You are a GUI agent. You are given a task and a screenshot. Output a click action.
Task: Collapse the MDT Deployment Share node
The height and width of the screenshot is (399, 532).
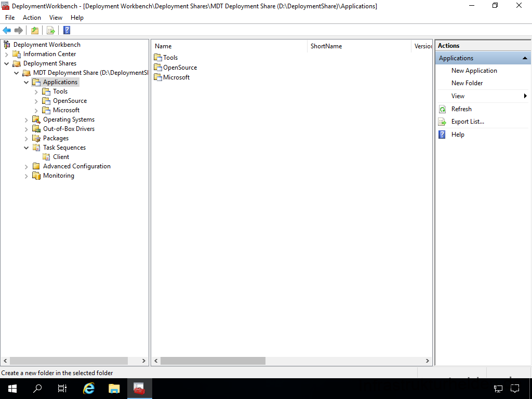point(16,73)
